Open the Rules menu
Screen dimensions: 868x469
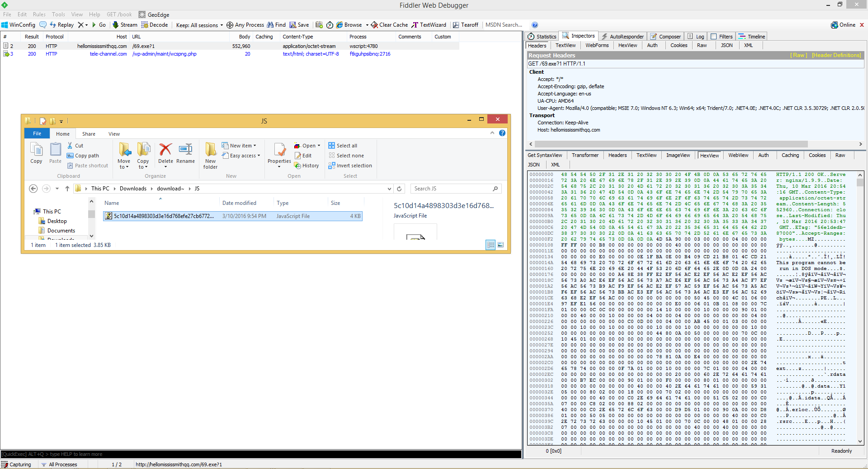point(39,14)
